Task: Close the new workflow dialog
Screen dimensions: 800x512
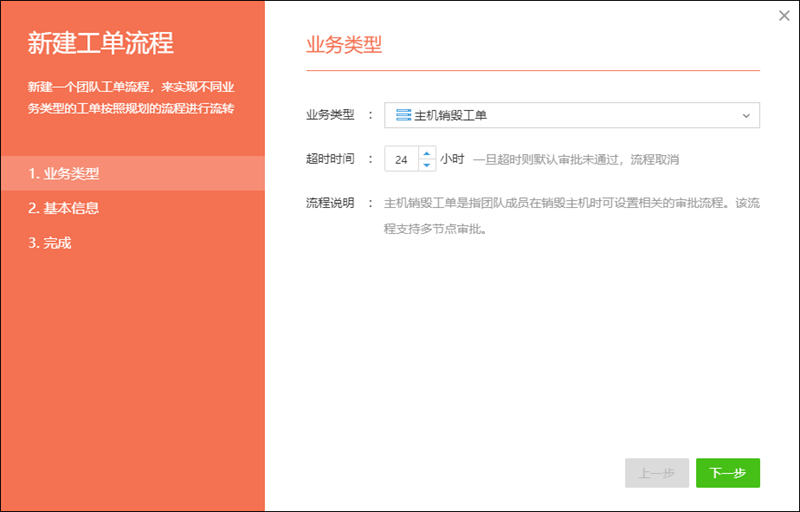Action: 784,16
